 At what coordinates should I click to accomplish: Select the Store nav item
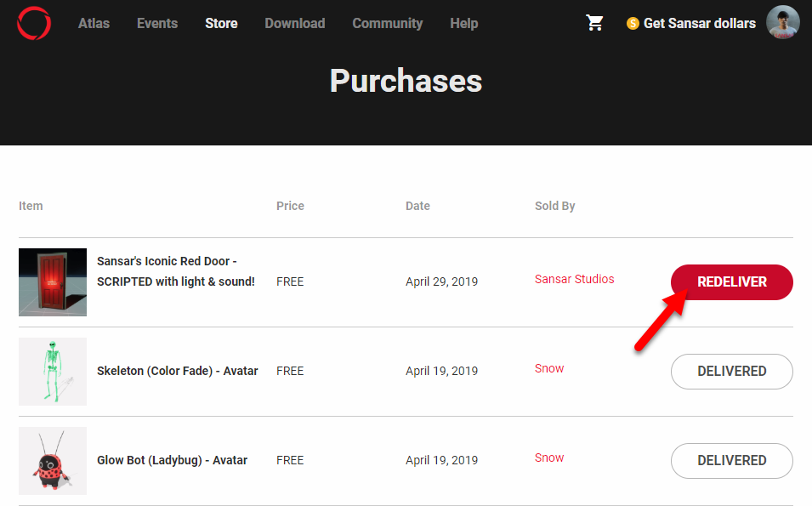pyautogui.click(x=221, y=23)
